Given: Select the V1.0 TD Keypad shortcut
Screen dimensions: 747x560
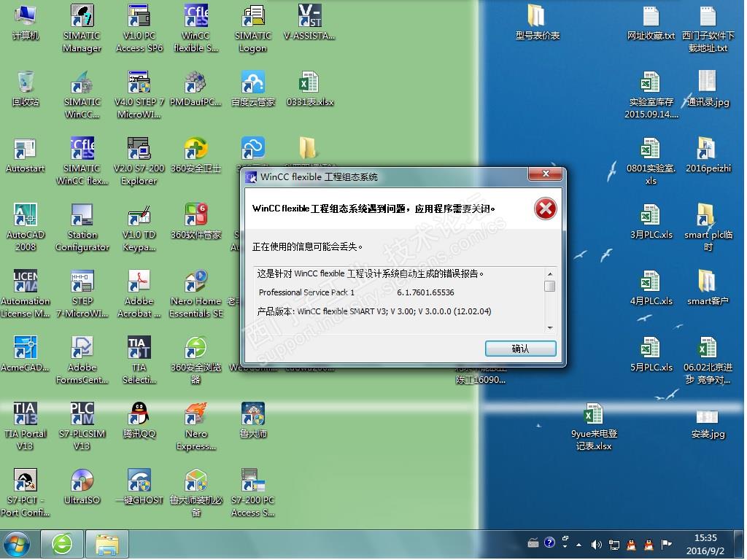Looking at the screenshot, I should [x=139, y=227].
